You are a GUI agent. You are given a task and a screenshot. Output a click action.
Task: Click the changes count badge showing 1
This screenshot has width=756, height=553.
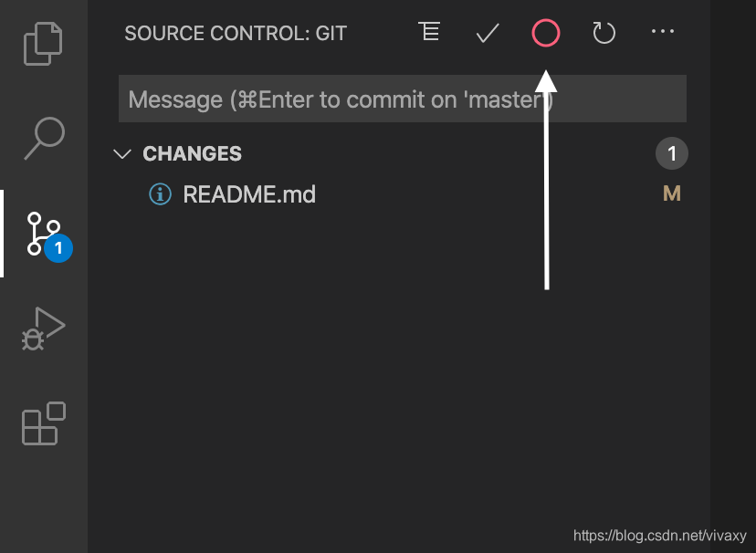pos(672,153)
